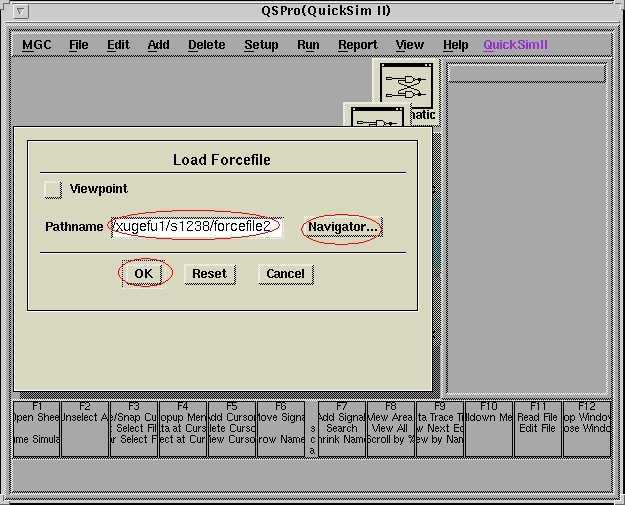The width and height of the screenshot is (625, 505).
Task: Open the File menu
Action: tap(78, 45)
